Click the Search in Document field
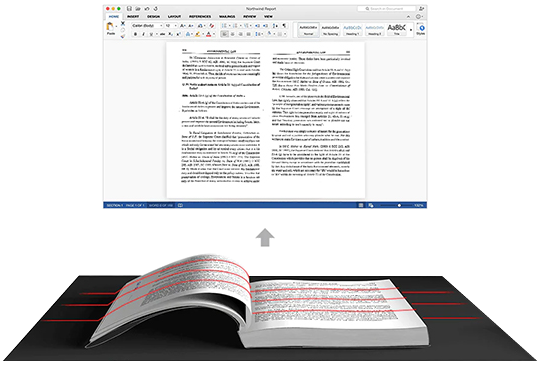 tap(386, 9)
